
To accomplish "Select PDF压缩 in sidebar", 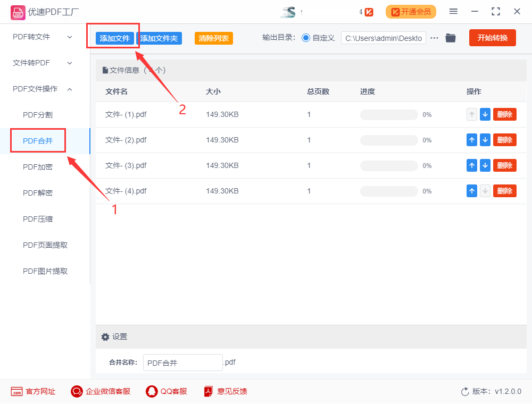I will tap(38, 220).
